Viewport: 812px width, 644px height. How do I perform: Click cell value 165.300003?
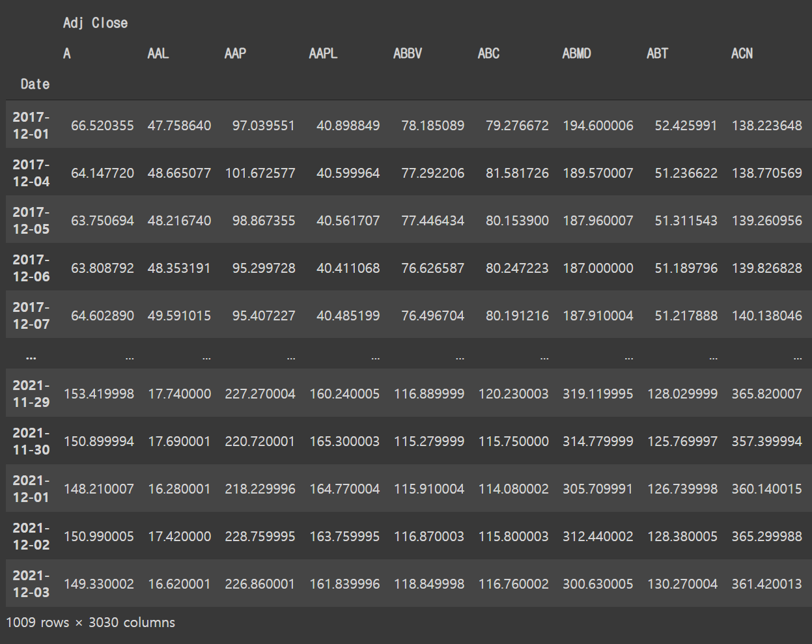(344, 441)
